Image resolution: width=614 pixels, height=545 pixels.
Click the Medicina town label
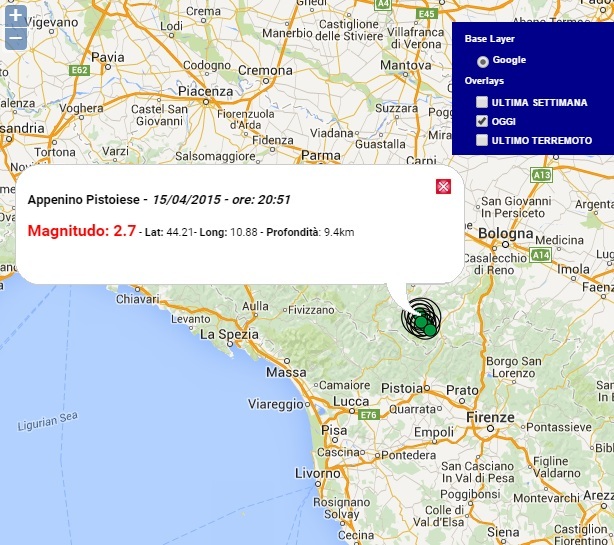click(x=560, y=240)
